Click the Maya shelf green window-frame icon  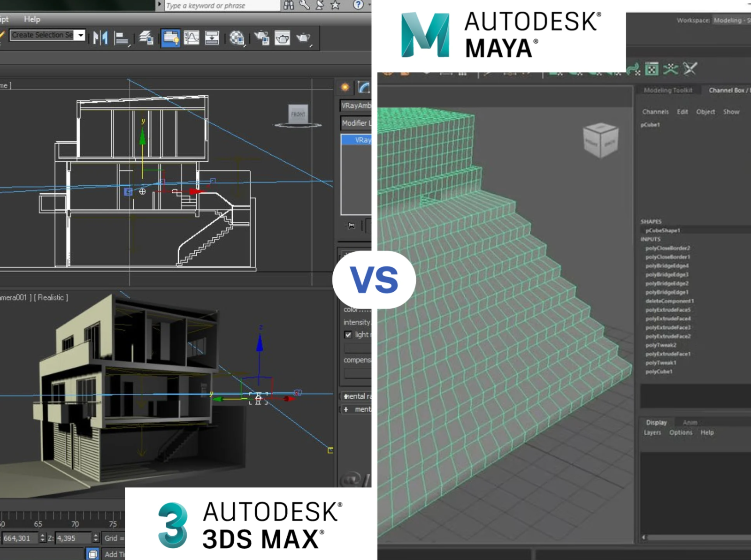pyautogui.click(x=651, y=69)
